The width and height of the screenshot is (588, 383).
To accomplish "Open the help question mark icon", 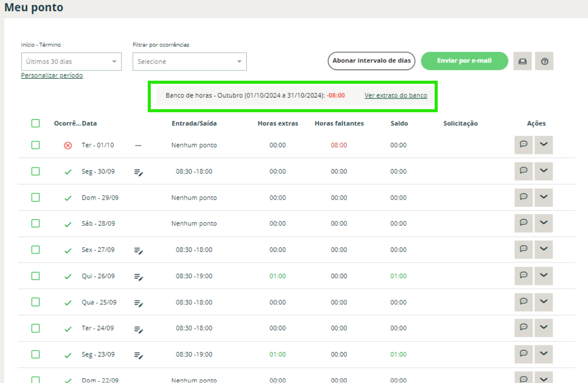I will click(x=544, y=61).
